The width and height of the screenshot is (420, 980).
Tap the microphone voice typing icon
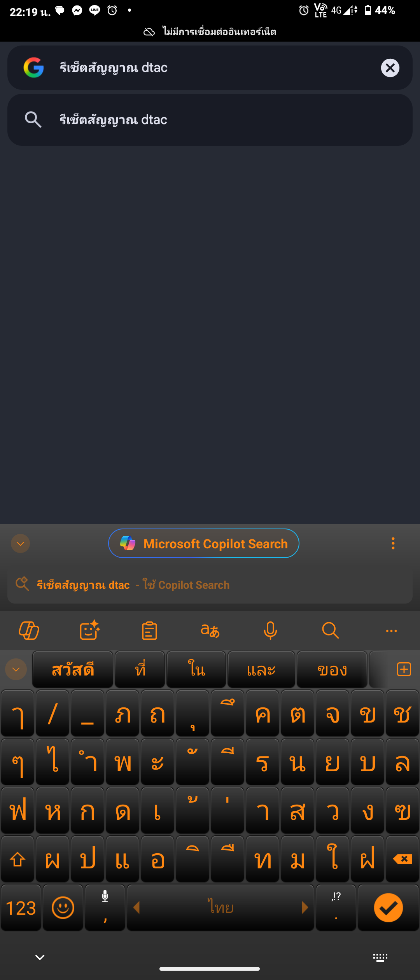[x=270, y=630]
